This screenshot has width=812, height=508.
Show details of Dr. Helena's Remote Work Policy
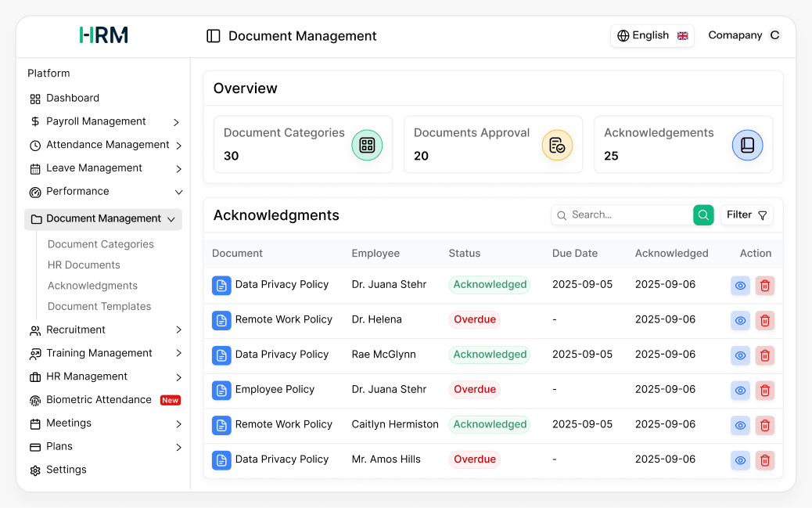point(740,320)
